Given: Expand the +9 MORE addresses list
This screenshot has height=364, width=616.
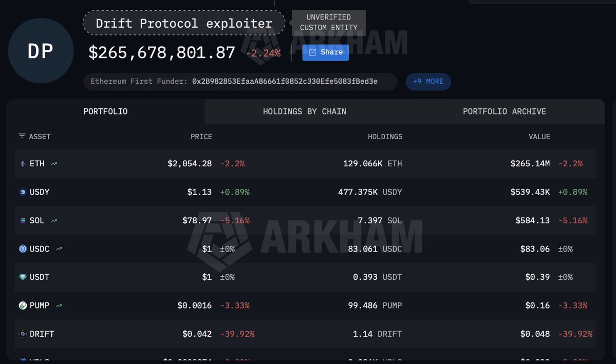Looking at the screenshot, I should click(428, 82).
